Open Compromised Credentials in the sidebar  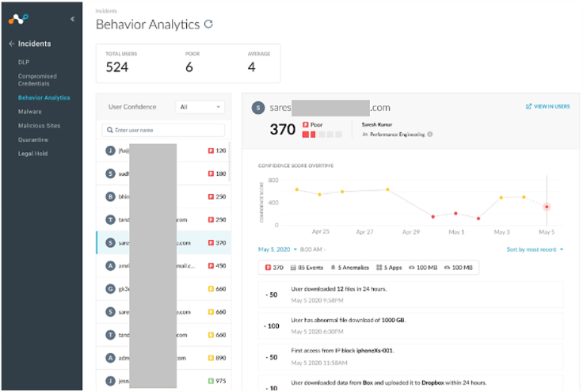pyautogui.click(x=37, y=80)
